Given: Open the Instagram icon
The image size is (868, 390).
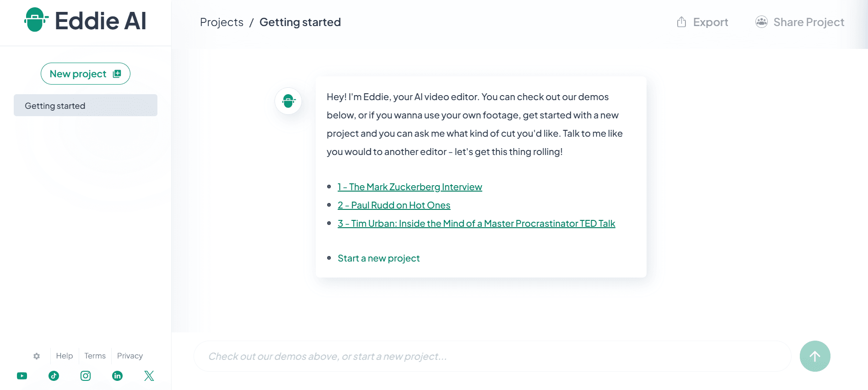Looking at the screenshot, I should (x=85, y=375).
